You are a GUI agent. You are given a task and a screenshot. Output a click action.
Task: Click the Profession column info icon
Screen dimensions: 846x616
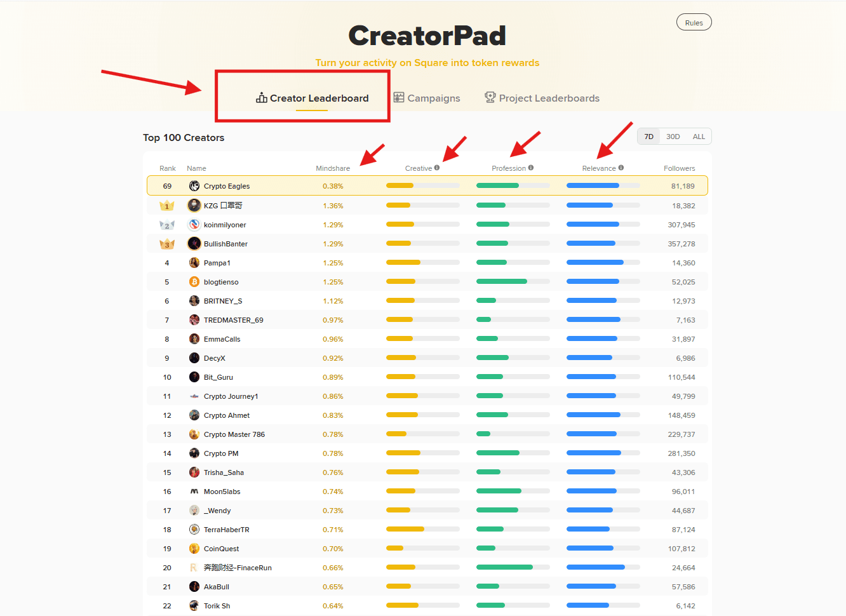[531, 168]
